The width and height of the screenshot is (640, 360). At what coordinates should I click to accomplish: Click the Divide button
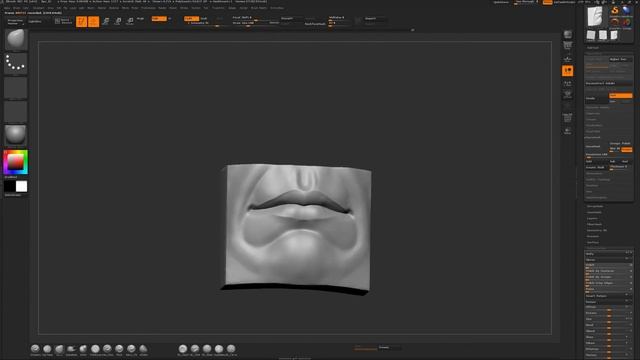[596, 98]
